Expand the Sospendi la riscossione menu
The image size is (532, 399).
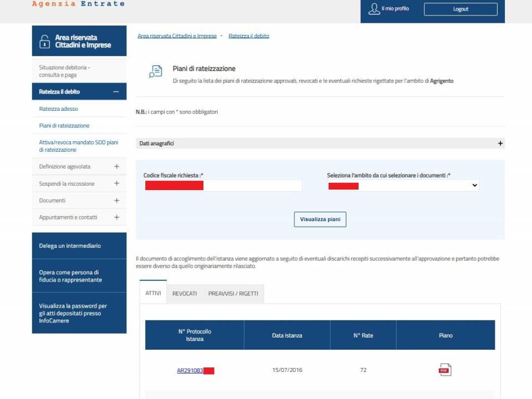pyautogui.click(x=116, y=183)
